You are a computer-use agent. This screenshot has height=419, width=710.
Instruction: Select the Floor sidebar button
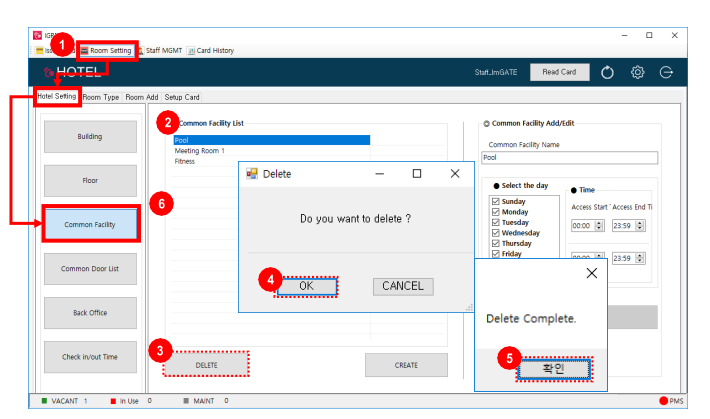pos(90,180)
